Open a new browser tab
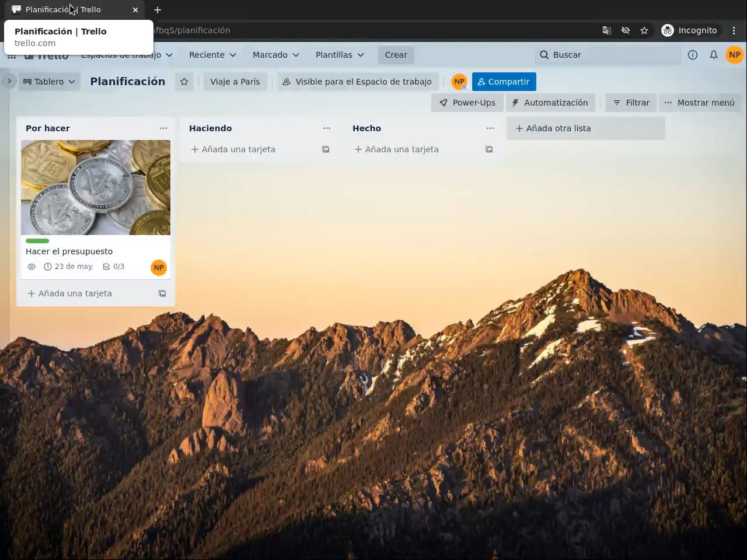This screenshot has height=560, width=747. pyautogui.click(x=158, y=10)
